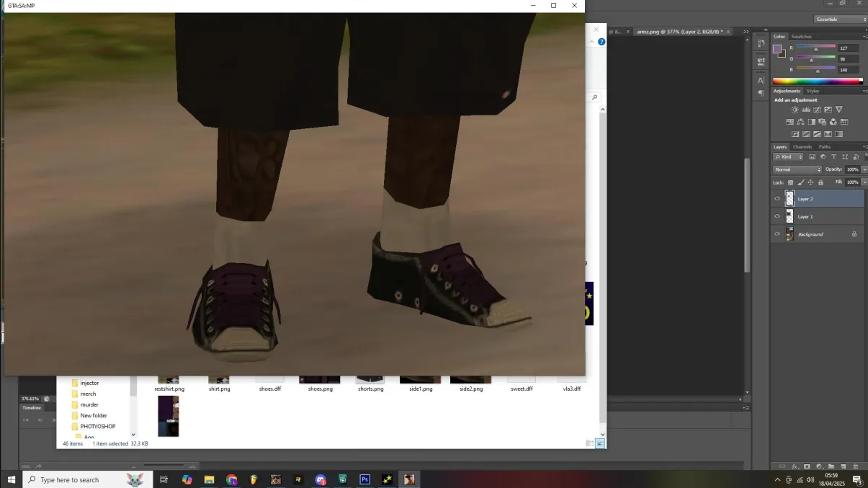Viewport: 868px width, 488px height.
Task: Filter layers by adjustment layers icon
Action: [823, 156]
